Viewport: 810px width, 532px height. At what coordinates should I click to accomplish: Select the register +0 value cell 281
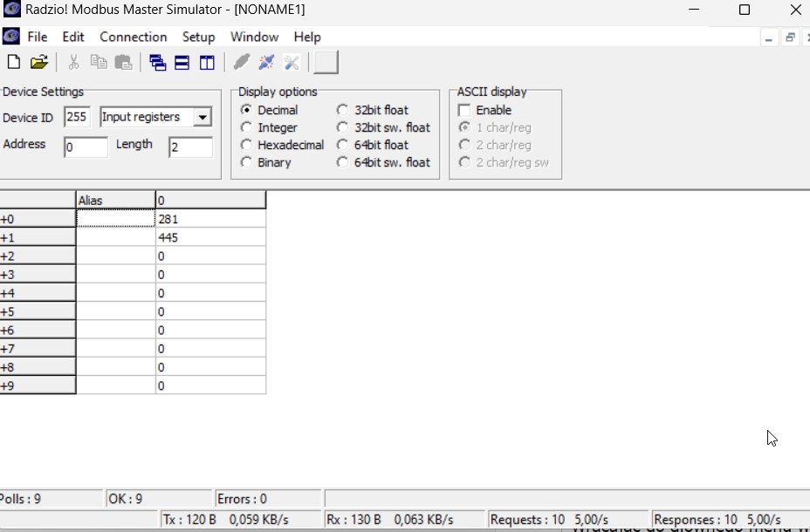[x=209, y=219]
